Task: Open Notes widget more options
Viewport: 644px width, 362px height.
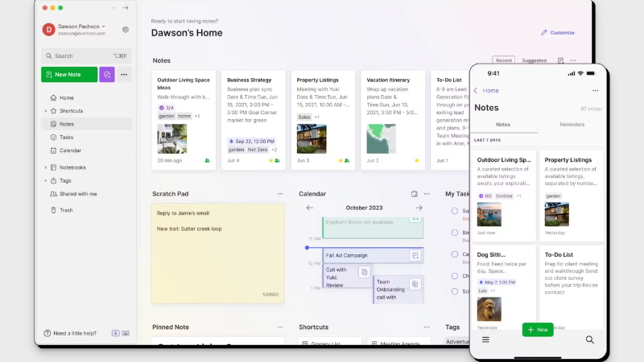Action: click(573, 60)
